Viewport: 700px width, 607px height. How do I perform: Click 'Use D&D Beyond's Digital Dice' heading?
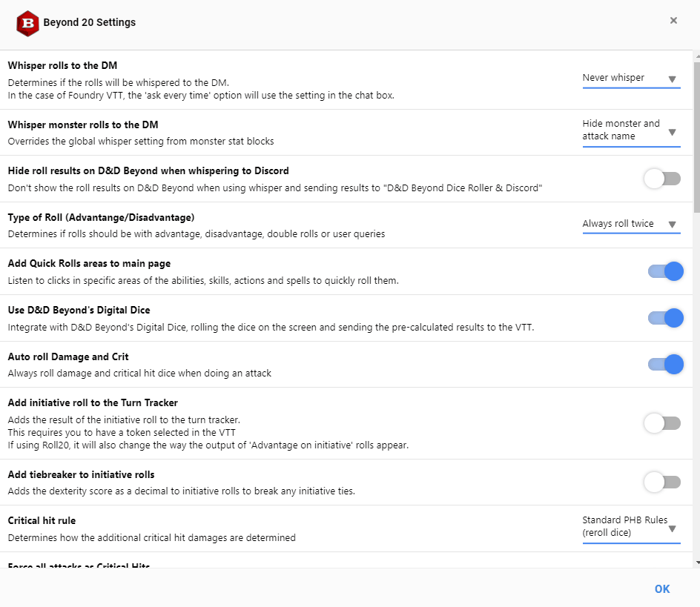tap(79, 311)
